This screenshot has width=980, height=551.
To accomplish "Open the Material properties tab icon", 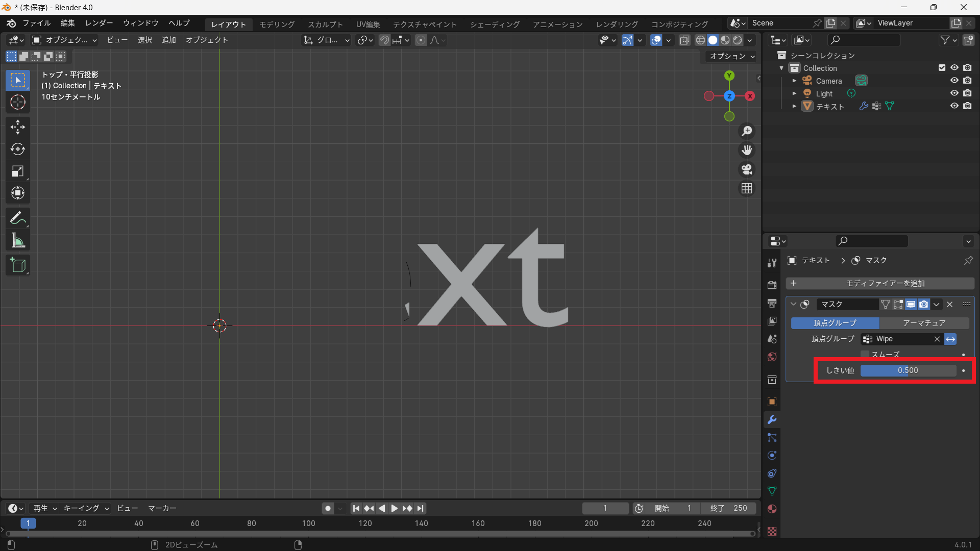I will tap(772, 509).
